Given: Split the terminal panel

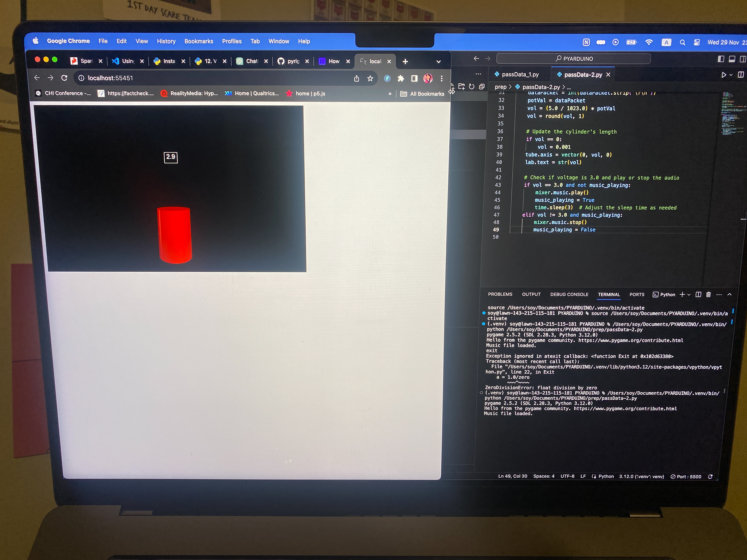Looking at the screenshot, I should pos(698,294).
